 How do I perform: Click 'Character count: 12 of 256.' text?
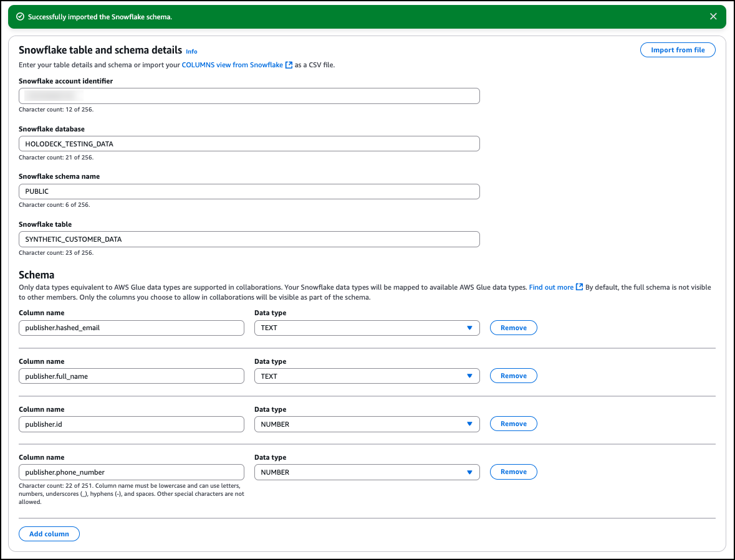tap(56, 110)
